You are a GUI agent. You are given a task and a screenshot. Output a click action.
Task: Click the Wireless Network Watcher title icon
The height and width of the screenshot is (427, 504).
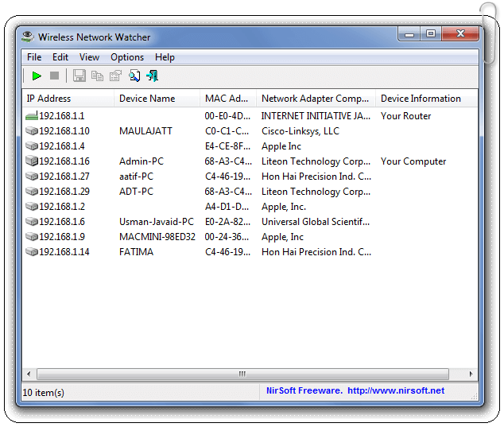pos(28,37)
